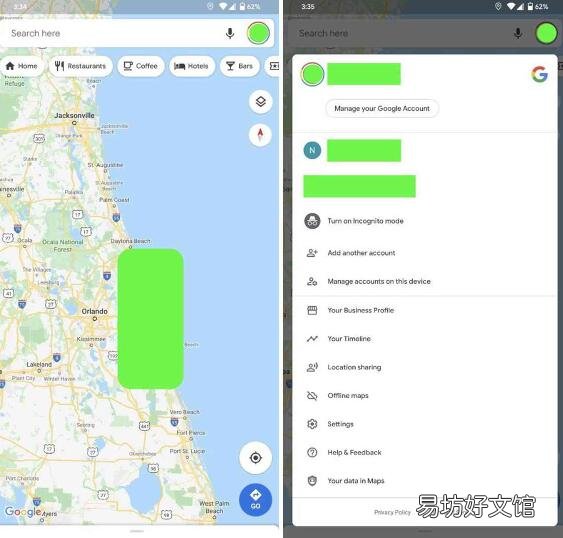Select the Restaurants chip
Image resolution: width=563 pixels, height=538 pixels.
click(x=80, y=66)
